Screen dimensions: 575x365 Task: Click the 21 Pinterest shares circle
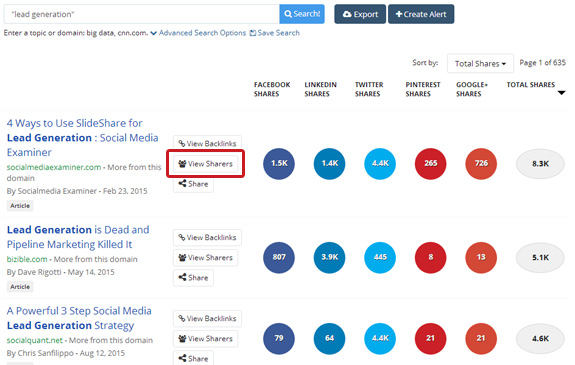431,339
